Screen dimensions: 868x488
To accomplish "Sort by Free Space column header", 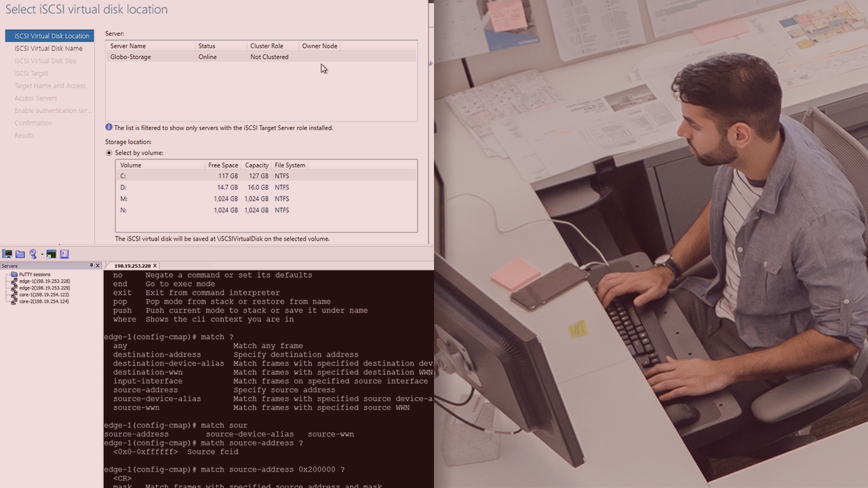I will [x=223, y=165].
